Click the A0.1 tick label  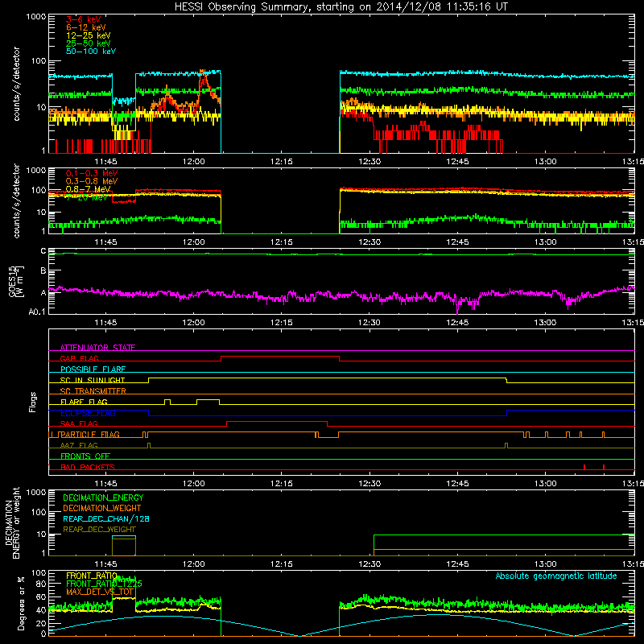[x=37, y=312]
